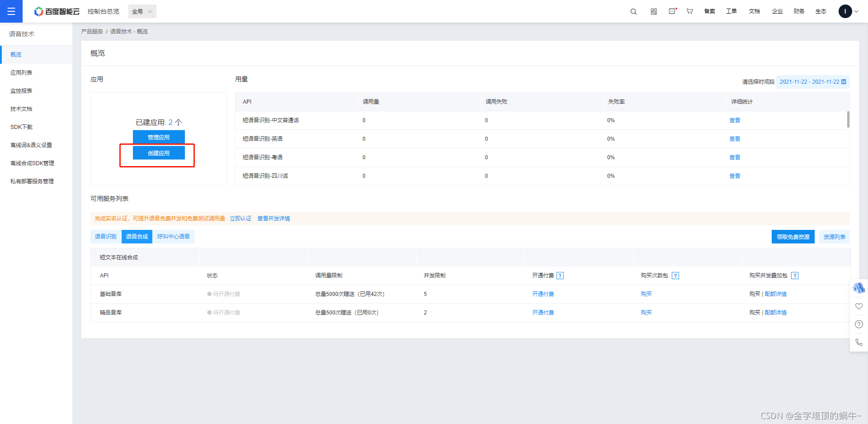The height and width of the screenshot is (424, 868).
Task: Open 文档 in the top menu
Action: click(x=755, y=11)
